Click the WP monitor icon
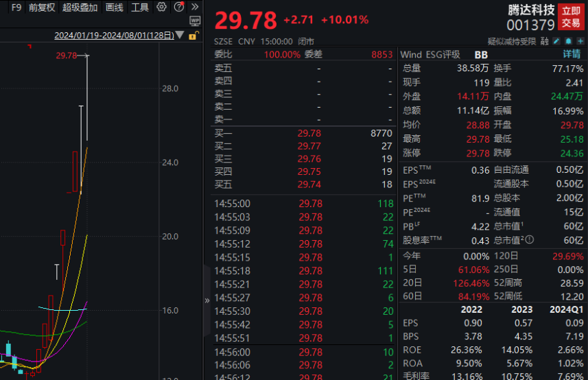 click(195, 21)
